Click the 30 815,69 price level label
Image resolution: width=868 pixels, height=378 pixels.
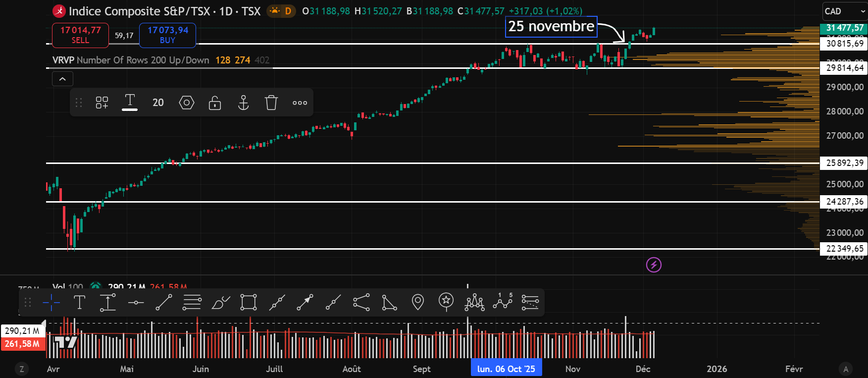[x=845, y=44]
